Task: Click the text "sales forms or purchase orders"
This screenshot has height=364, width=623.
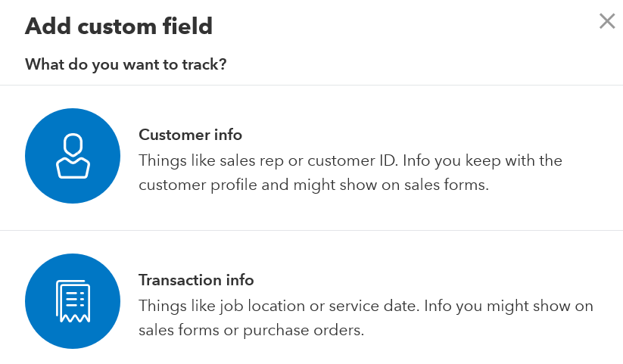Action: 250,330
